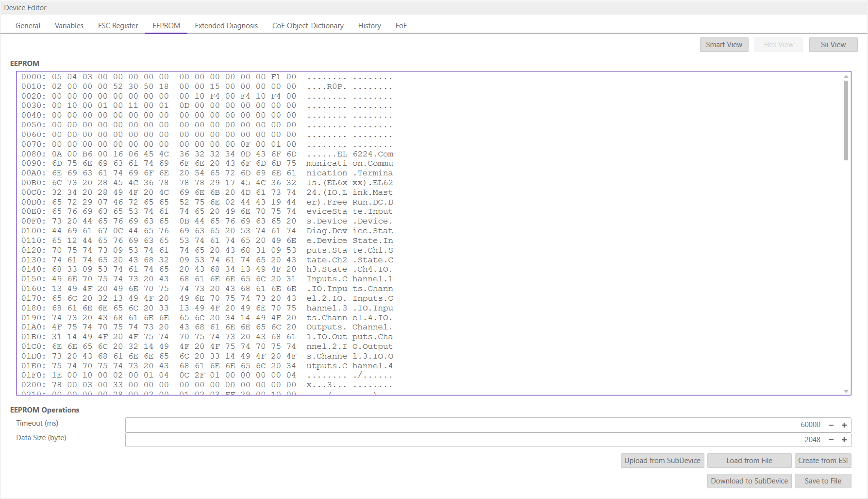Switch to the General tab
The image size is (868, 499).
(x=28, y=25)
